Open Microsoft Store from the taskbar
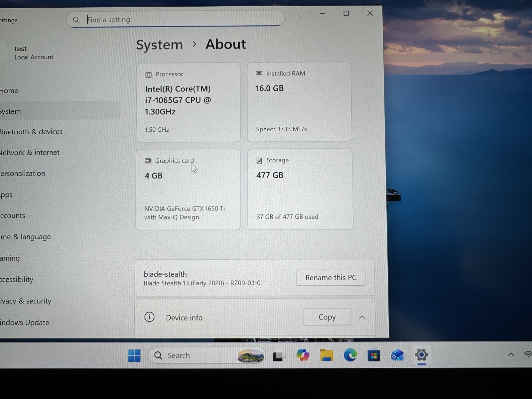Image resolution: width=532 pixels, height=399 pixels. click(x=374, y=355)
